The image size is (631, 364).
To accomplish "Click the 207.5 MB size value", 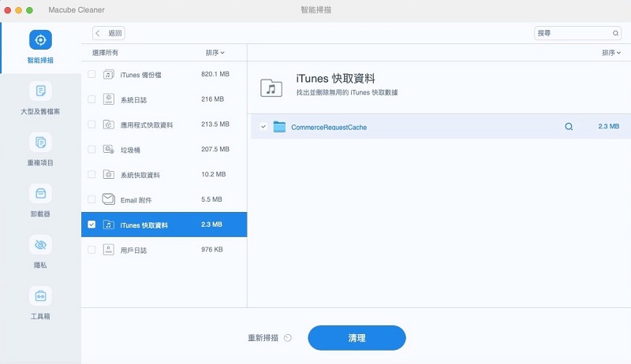I will click(x=215, y=149).
